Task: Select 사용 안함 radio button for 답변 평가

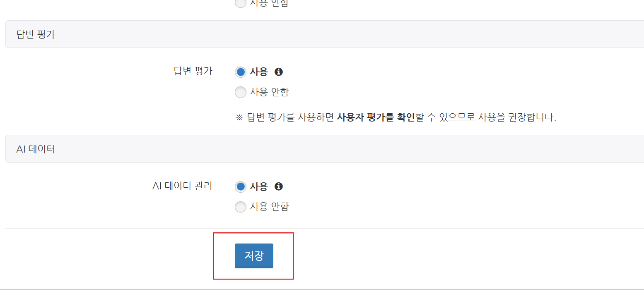Action: 240,92
